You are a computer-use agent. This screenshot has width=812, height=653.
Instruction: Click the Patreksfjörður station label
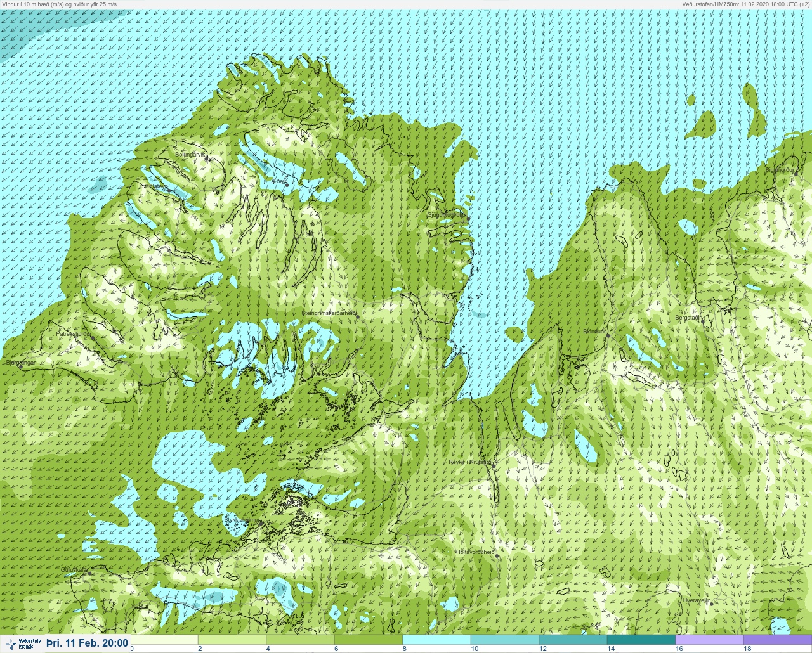coord(74,333)
